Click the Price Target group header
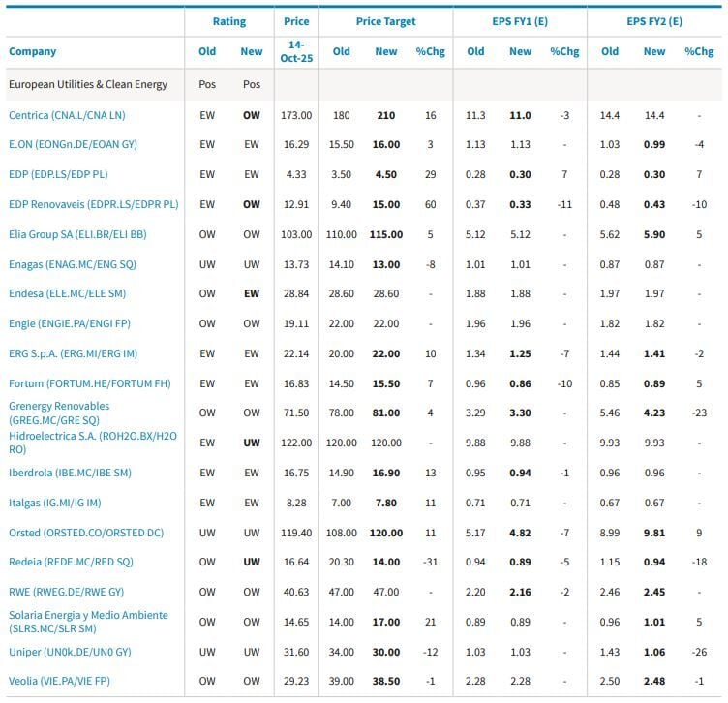728x703 pixels. coord(386,21)
